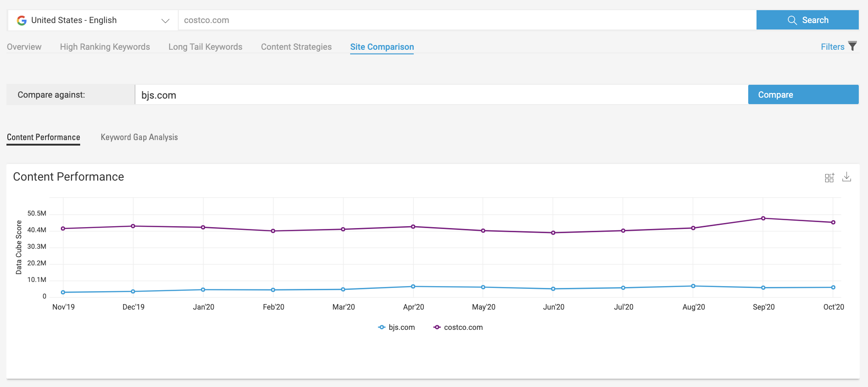Open the Filters link
The image size is (868, 387).
coord(833,47)
